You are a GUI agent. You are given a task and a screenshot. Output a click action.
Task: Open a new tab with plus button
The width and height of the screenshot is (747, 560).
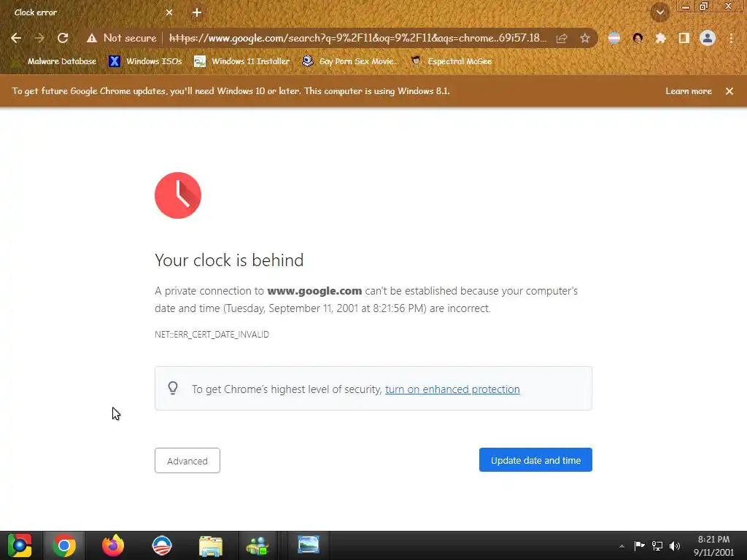197,12
